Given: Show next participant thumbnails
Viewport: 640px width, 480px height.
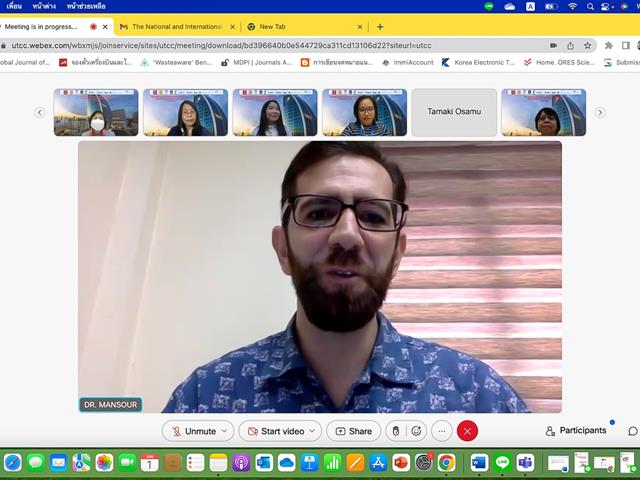Looking at the screenshot, I should coord(600,112).
